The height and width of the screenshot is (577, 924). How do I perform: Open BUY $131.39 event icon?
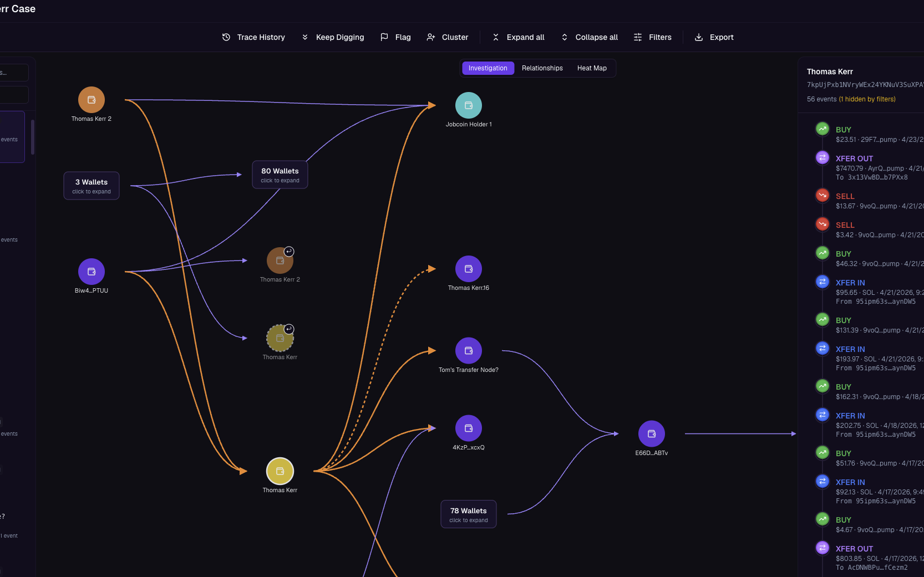823,319
